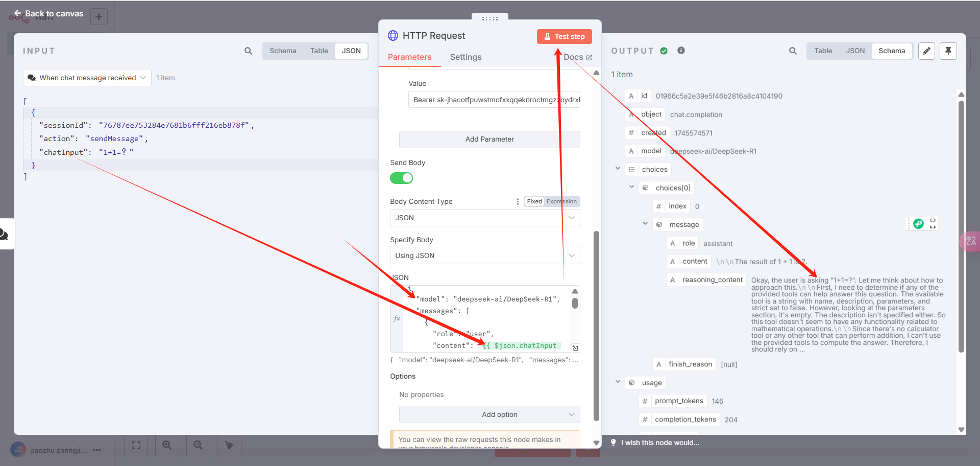980x466 pixels.
Task: Click the HTTP Request globe icon
Action: [x=393, y=35]
